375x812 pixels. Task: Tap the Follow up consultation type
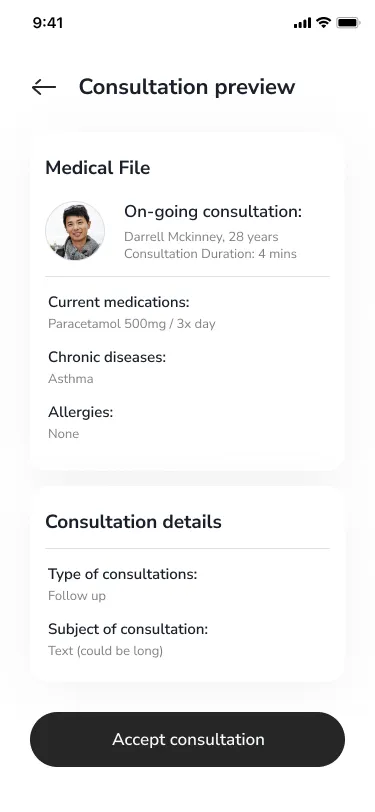pos(77,596)
